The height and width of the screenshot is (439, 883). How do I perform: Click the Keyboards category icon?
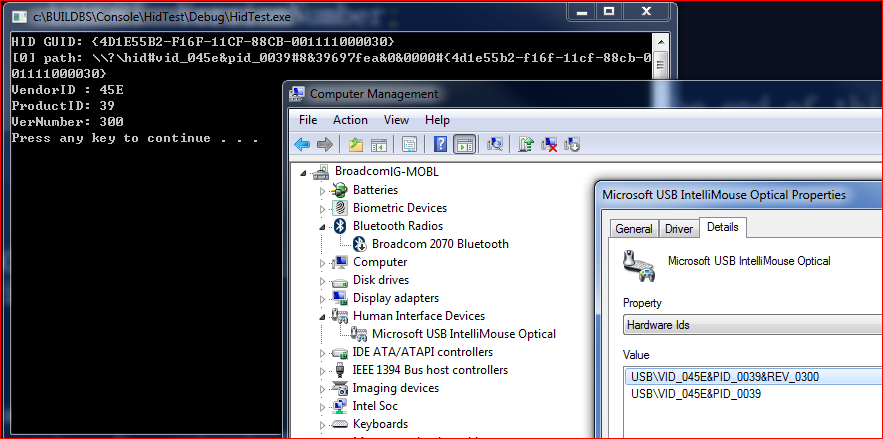tap(340, 425)
